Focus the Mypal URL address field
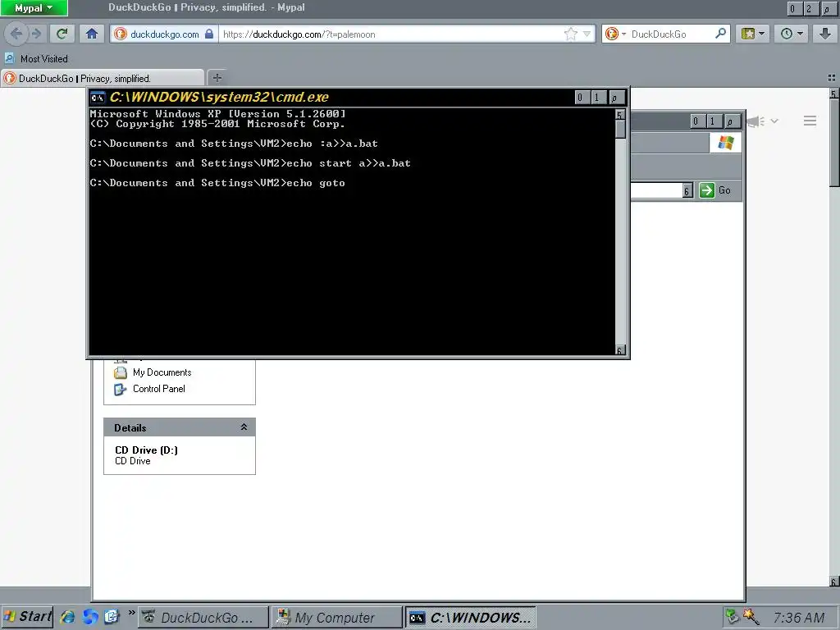The height and width of the screenshot is (630, 840). tap(390, 34)
